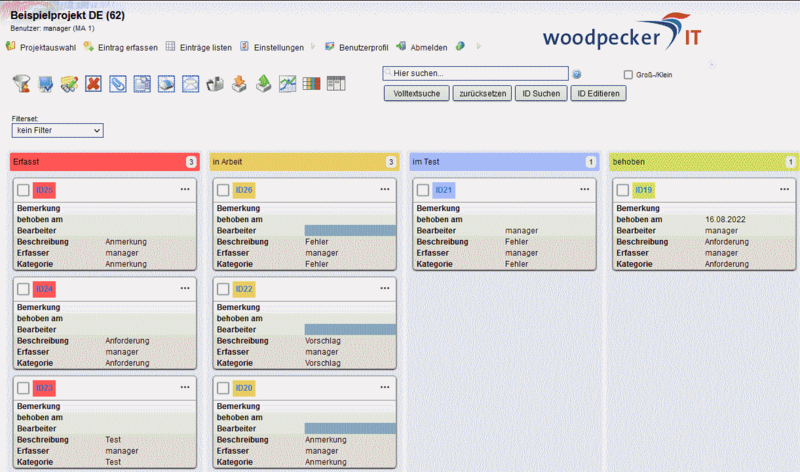Focus the 'Hier suchen...' search field
The height and width of the screenshot is (472, 800).
[475, 73]
